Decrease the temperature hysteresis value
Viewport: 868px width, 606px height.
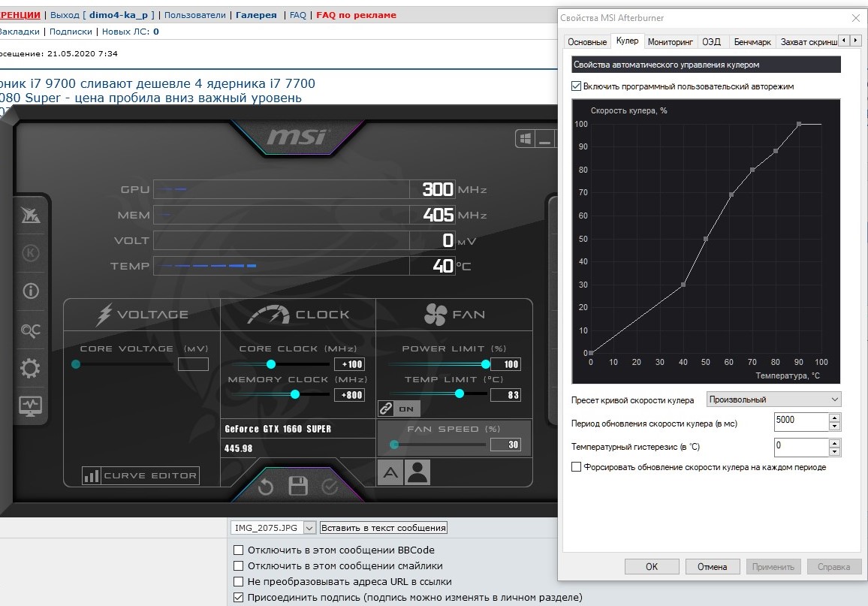coord(835,451)
